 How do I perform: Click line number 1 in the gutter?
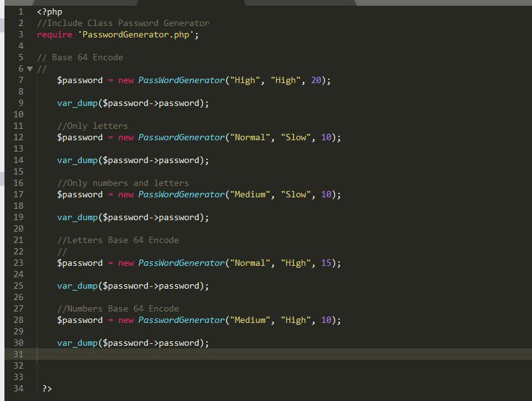coord(21,11)
